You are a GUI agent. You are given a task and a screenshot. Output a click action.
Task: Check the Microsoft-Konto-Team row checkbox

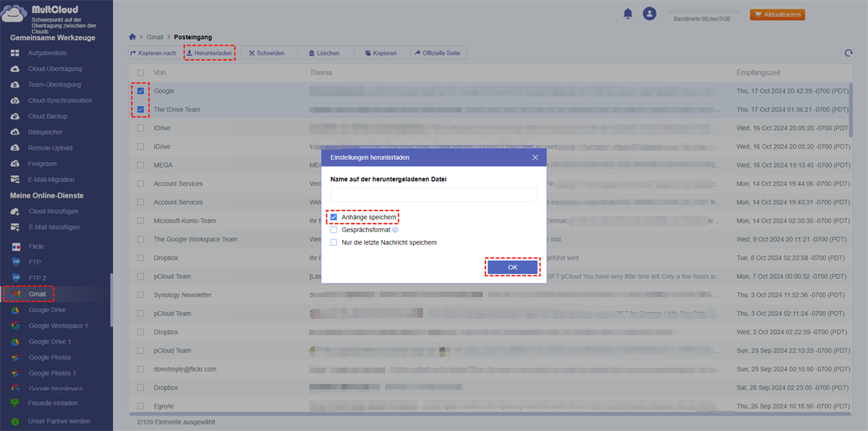140,221
